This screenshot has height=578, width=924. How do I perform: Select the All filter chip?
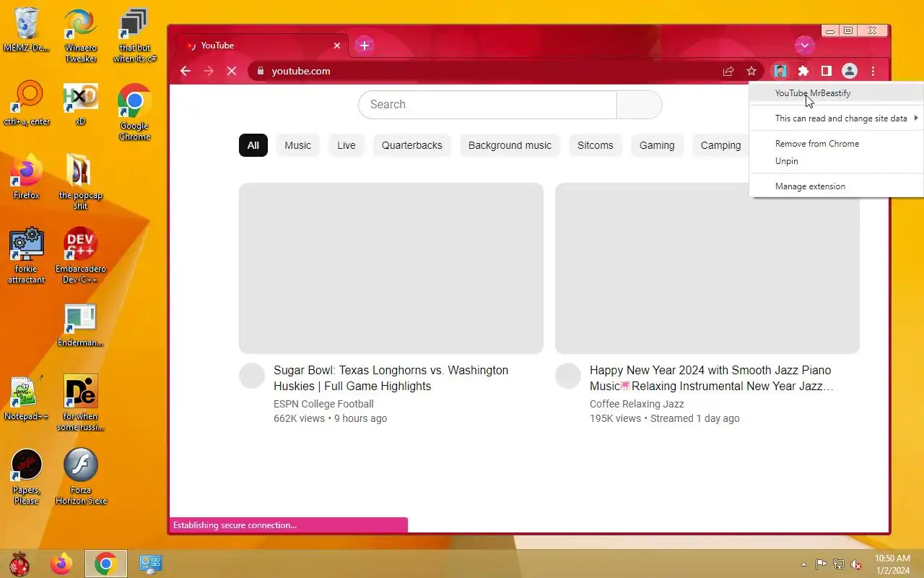coord(253,145)
